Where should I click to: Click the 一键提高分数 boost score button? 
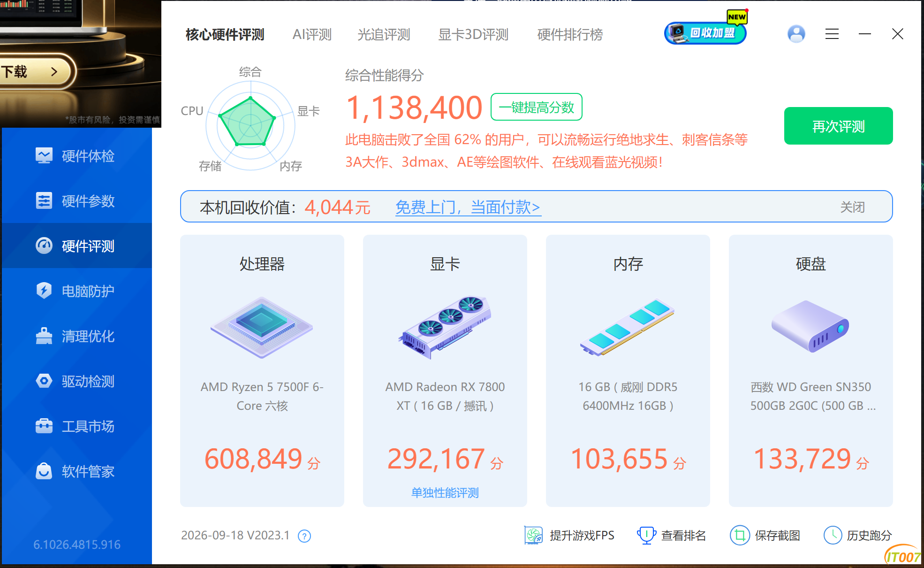click(537, 107)
